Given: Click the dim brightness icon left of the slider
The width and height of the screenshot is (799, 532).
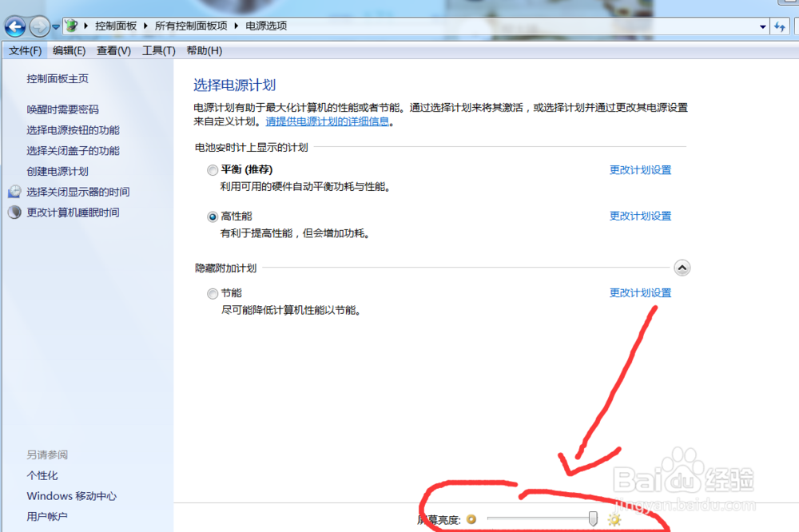Looking at the screenshot, I should (471, 519).
